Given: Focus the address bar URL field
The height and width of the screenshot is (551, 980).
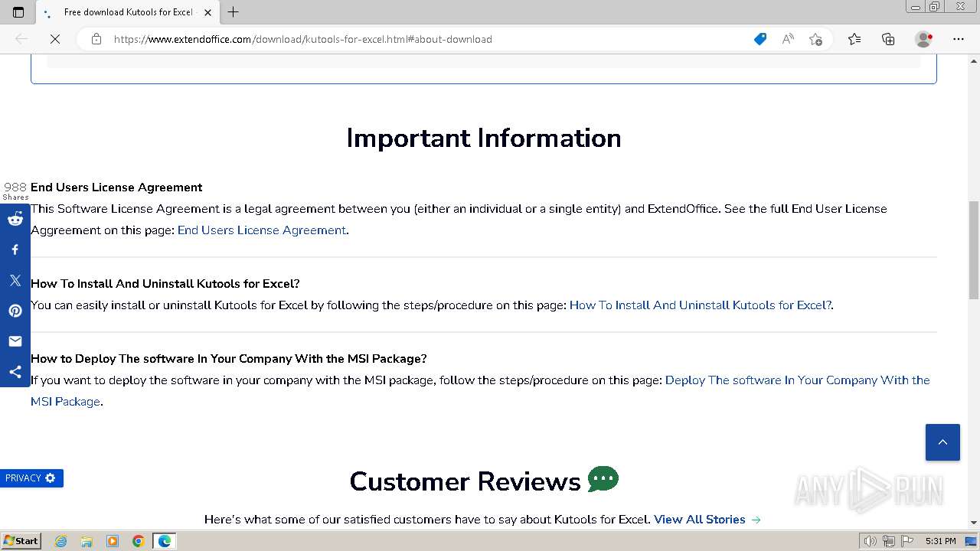Looking at the screenshot, I should tap(429, 39).
